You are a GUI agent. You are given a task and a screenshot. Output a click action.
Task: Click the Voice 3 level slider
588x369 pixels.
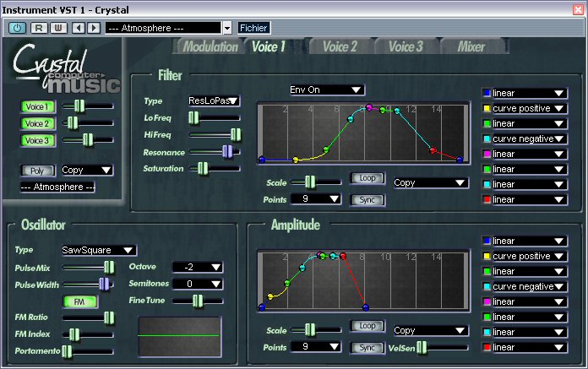88,140
